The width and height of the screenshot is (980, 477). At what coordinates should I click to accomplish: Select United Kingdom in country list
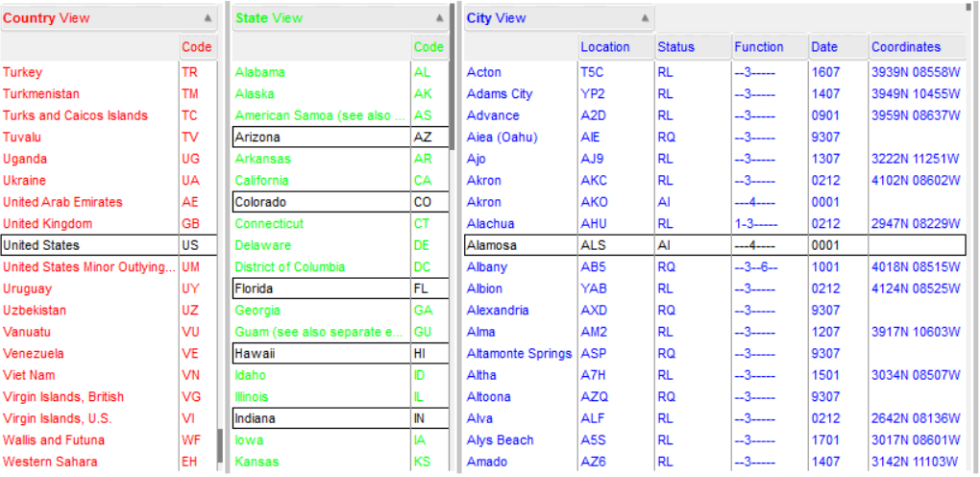[109, 223]
